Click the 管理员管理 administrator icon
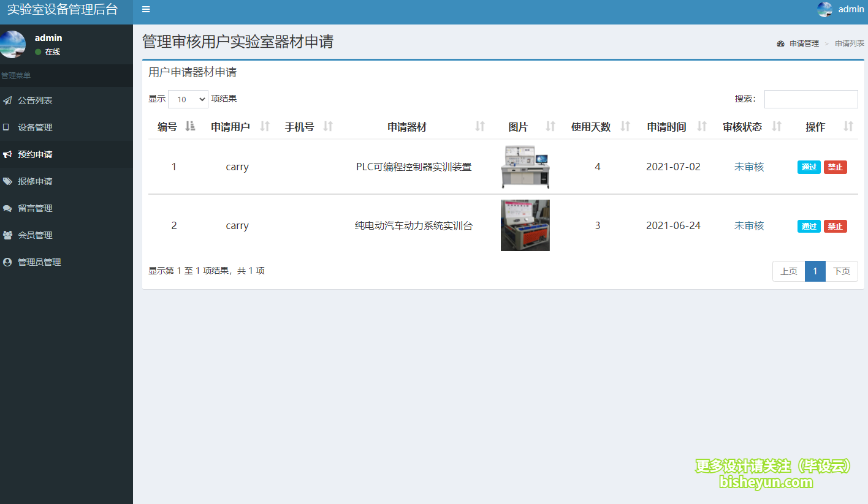This screenshot has height=504, width=868. [x=7, y=261]
